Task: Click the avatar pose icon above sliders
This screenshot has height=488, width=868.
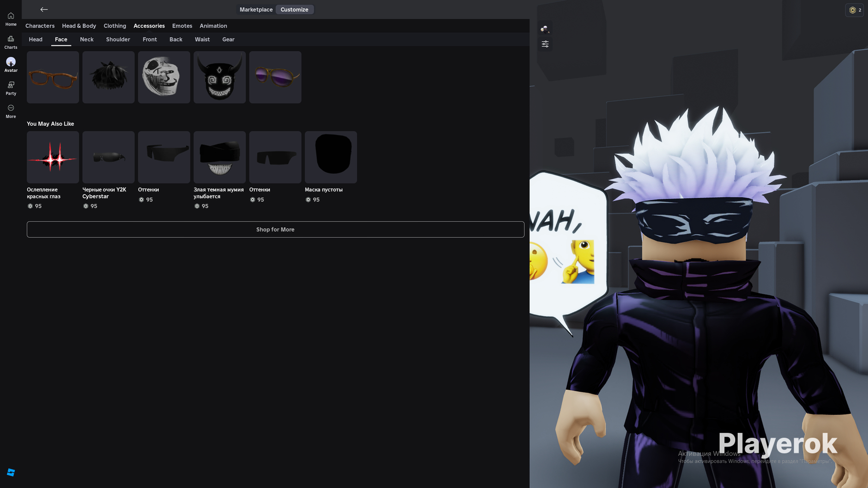Action: 545,29
